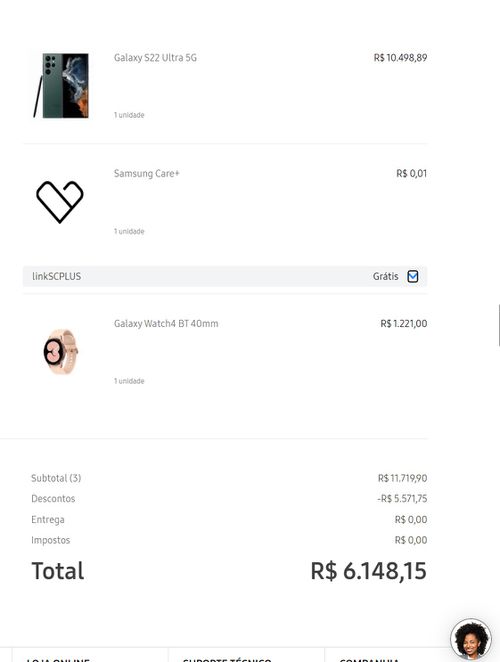Expand the Suporte Técnico footer section
This screenshot has height=662, width=500.
tap(227, 659)
